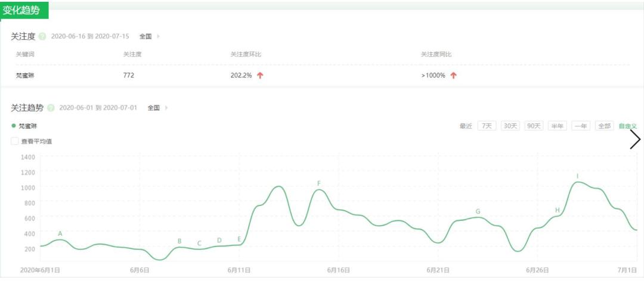This screenshot has width=644, height=281.
Task: Click the green legend dot for 梵蜜琳
Action: pos(14,126)
